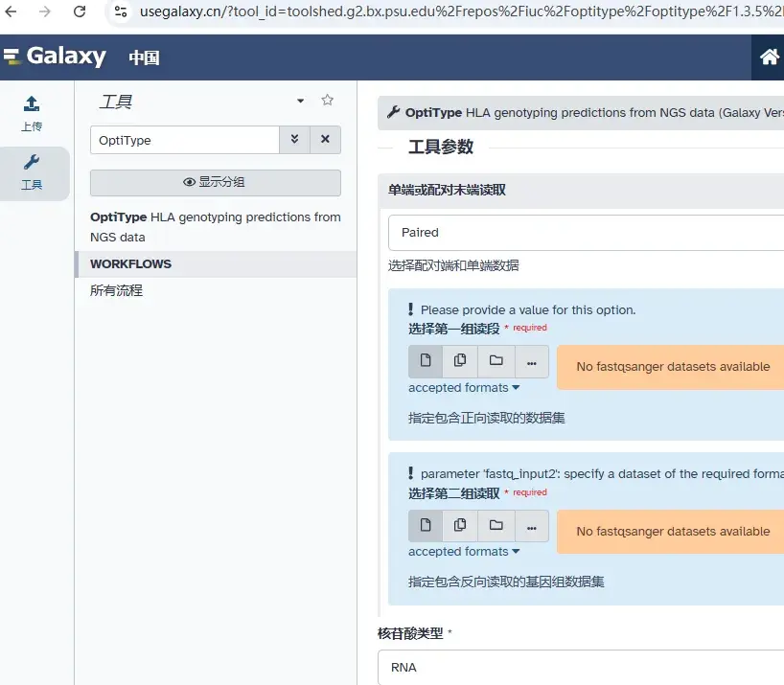Click the multiple datasets icon for 第一组读取
The height and width of the screenshot is (685, 784).
pos(460,361)
